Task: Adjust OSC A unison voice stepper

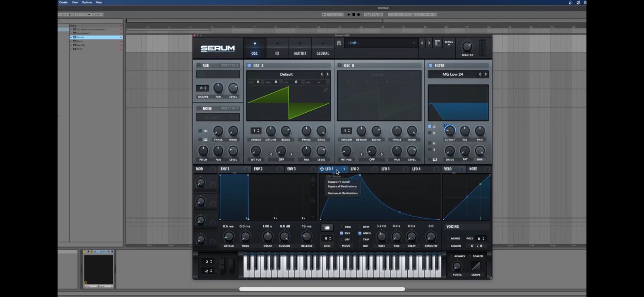Action: pyautogui.click(x=256, y=131)
